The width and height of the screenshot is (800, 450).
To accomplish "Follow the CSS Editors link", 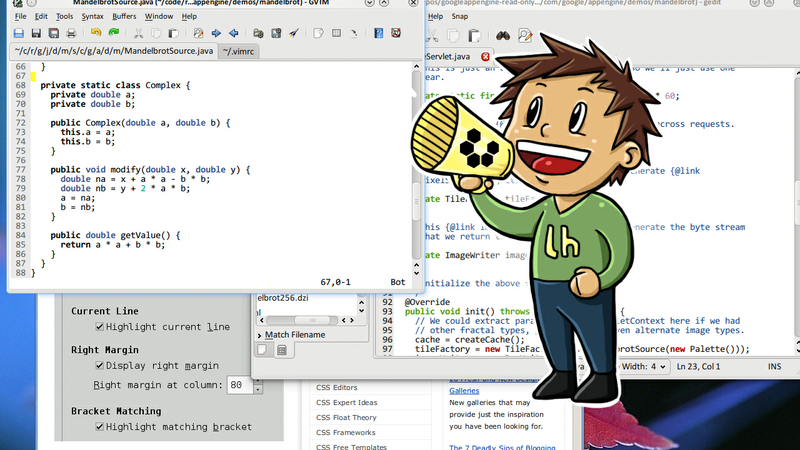I will [336, 388].
